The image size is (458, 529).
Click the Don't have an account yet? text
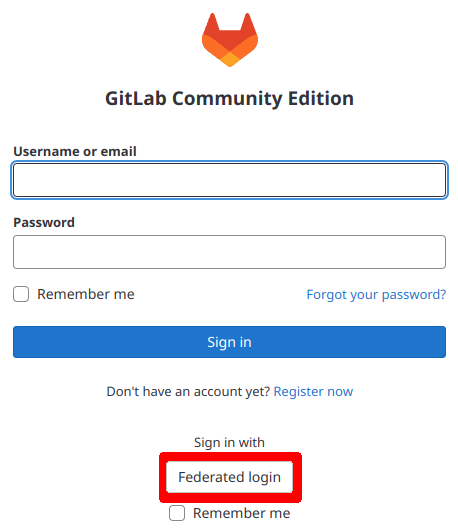pyautogui.click(x=188, y=391)
